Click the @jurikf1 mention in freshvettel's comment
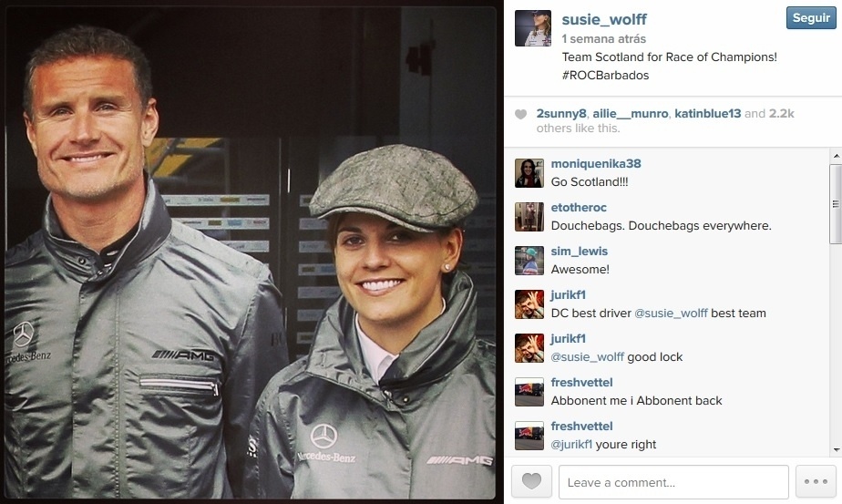Screen dimensions: 842x504 point(571,445)
